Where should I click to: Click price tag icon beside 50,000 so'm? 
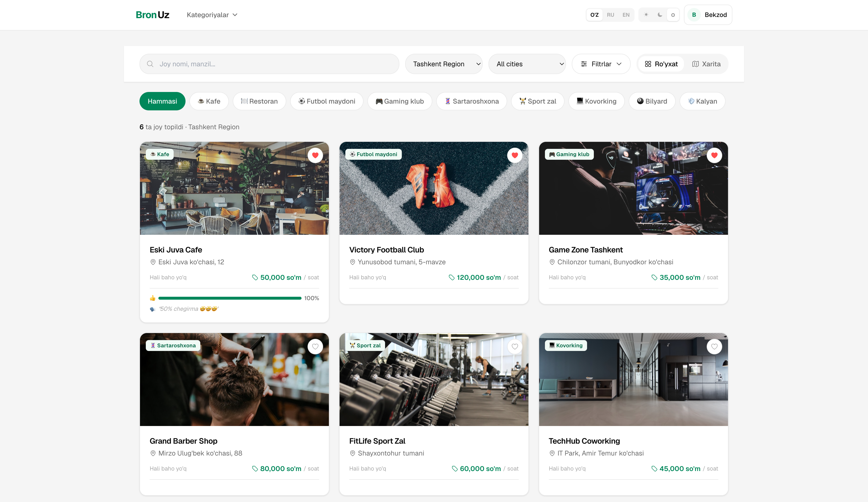click(255, 278)
